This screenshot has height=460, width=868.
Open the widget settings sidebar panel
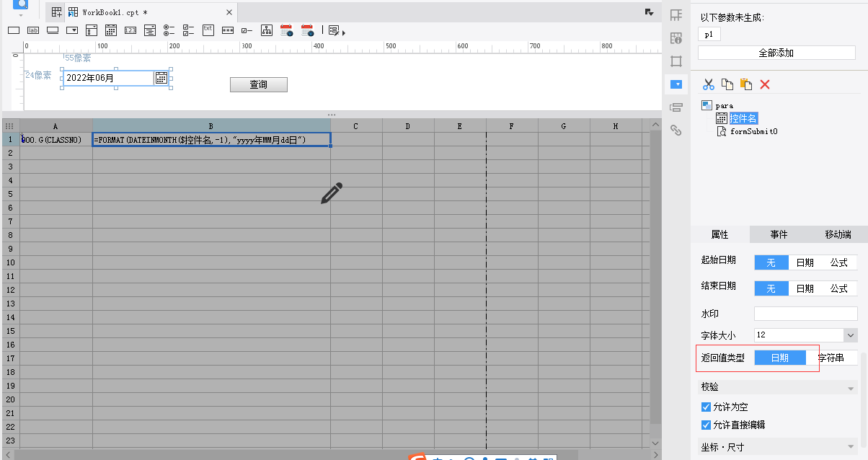(676, 84)
